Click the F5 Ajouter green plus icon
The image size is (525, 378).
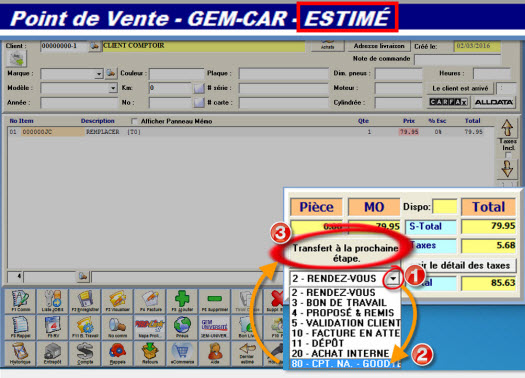coord(182,301)
